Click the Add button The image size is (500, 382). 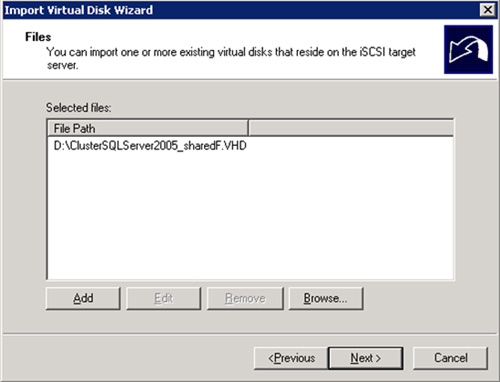83,298
